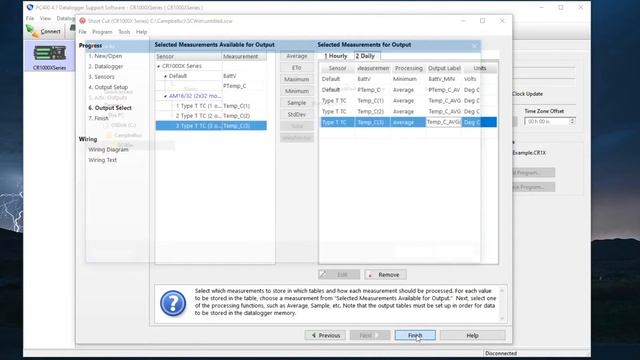Open the View menu in PC400 window
This screenshot has height=360, width=640.
pyautogui.click(x=45, y=18)
